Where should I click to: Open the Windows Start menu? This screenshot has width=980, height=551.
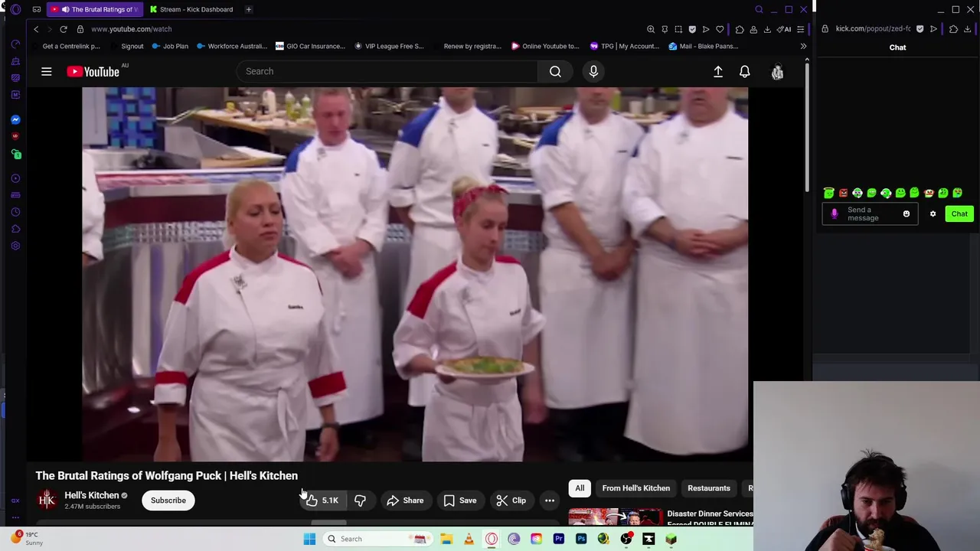tap(309, 539)
